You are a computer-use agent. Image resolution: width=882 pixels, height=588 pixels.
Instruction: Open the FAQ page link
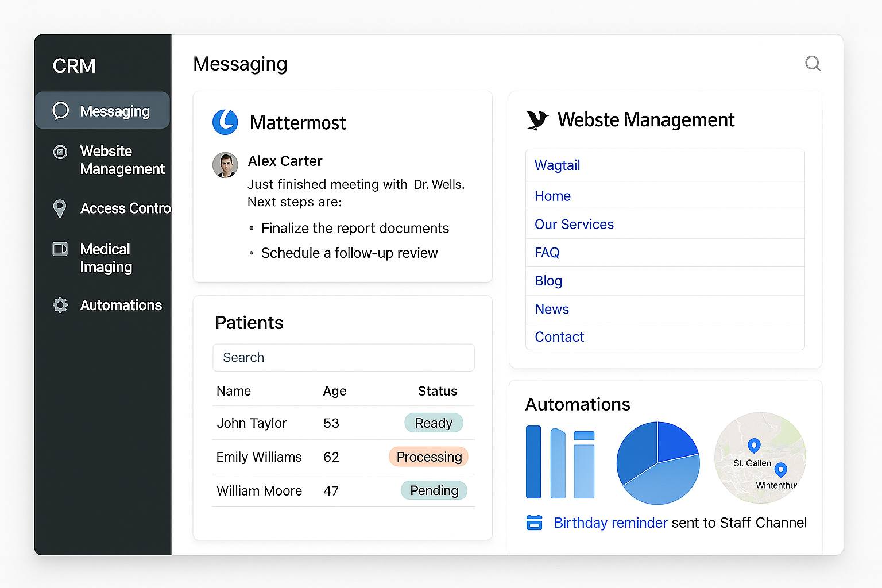547,253
